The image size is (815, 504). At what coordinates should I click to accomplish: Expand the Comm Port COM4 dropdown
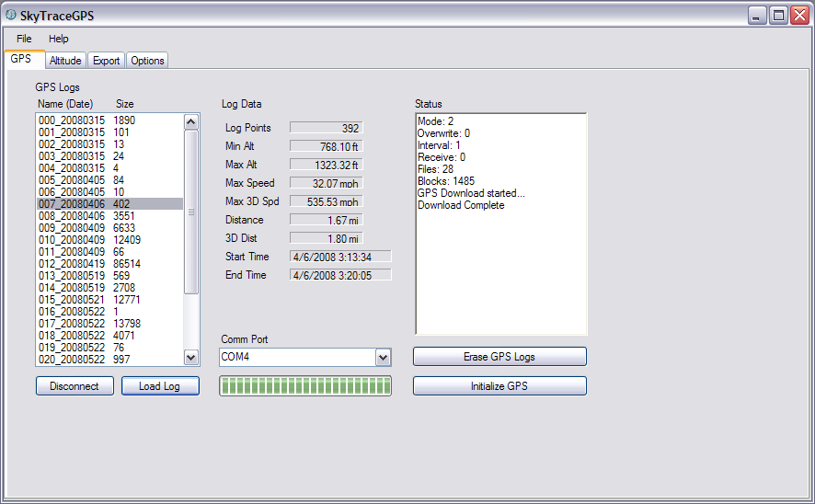383,358
